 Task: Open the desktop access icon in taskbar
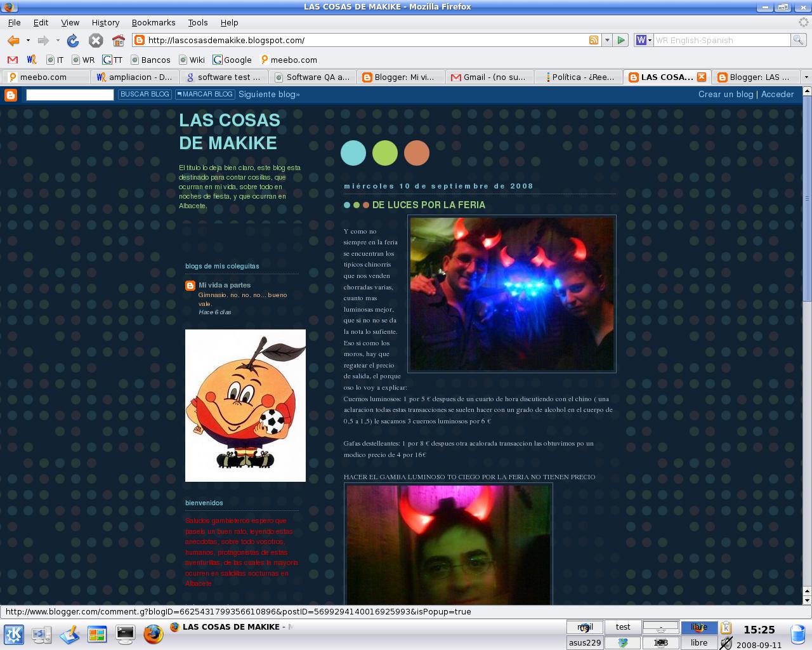point(42,634)
